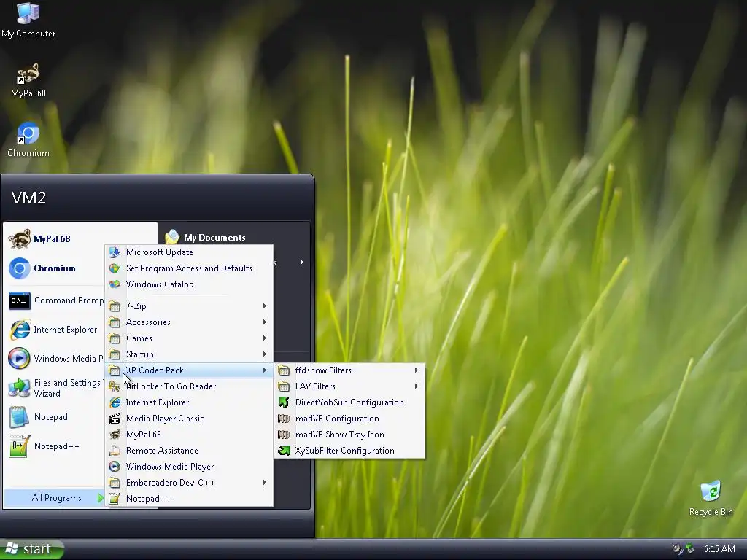The height and width of the screenshot is (560, 747).
Task: Click the MyPal 68 raccoon icon in pinned list
Action: (x=20, y=238)
